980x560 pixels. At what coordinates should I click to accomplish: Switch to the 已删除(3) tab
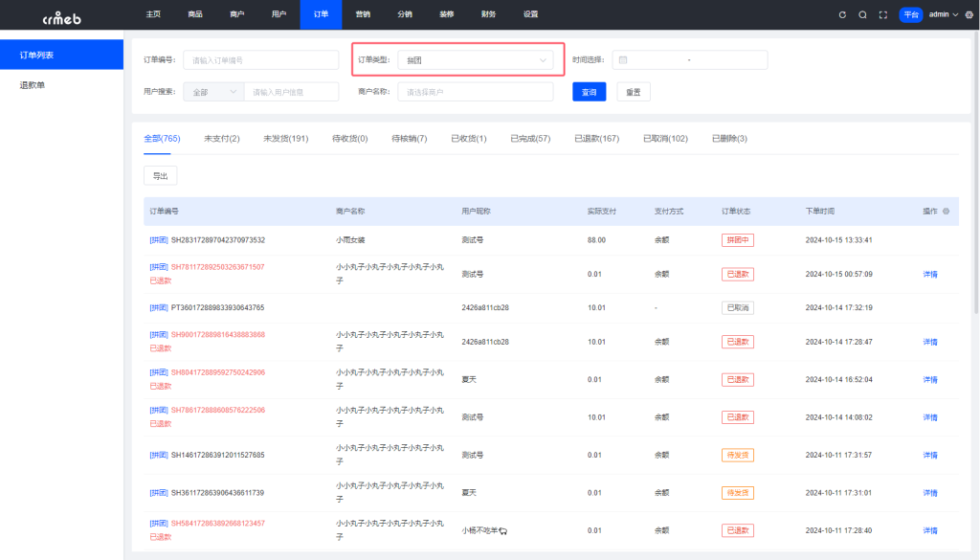(x=729, y=139)
